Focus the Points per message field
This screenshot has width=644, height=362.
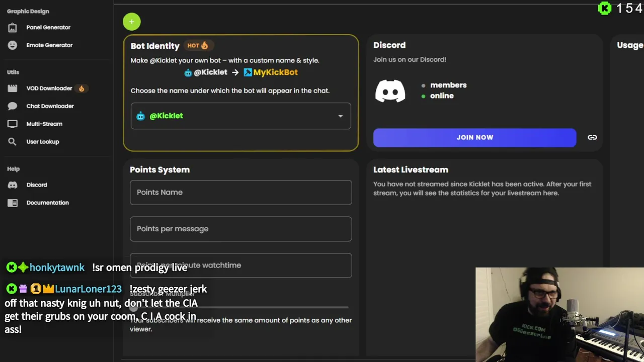tap(241, 229)
